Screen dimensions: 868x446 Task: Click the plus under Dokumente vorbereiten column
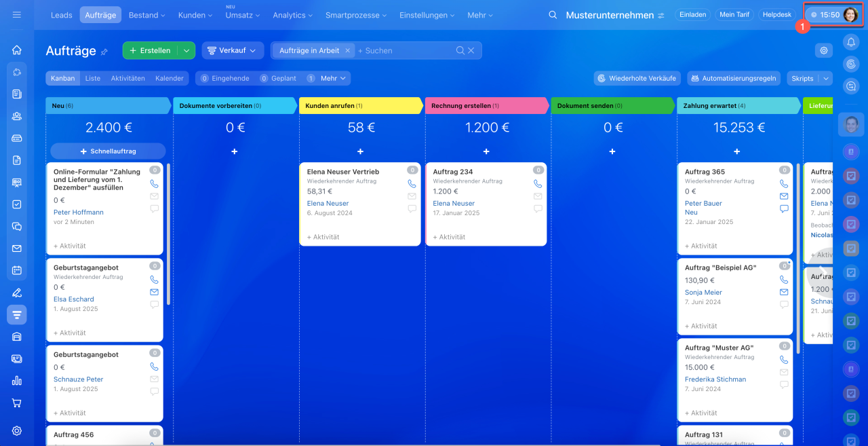pos(234,151)
